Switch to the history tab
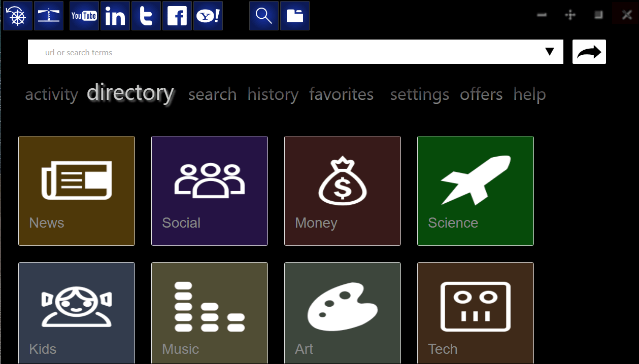 pos(273,94)
